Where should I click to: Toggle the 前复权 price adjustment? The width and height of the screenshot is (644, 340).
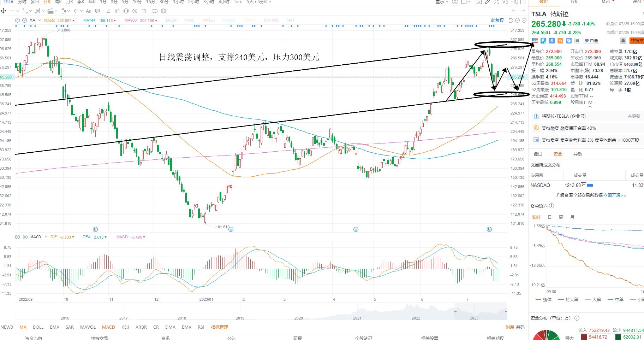point(497,20)
